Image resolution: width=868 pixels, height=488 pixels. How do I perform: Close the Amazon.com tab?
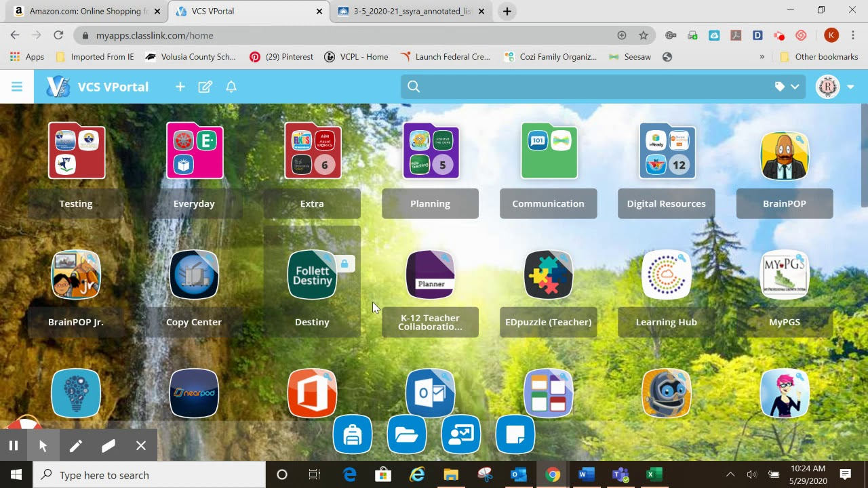coord(157,11)
